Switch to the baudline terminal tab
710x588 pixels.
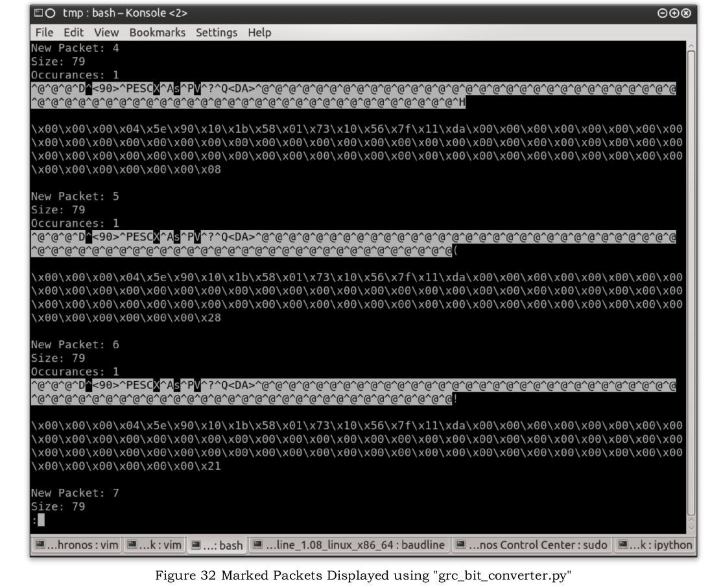tap(349, 545)
